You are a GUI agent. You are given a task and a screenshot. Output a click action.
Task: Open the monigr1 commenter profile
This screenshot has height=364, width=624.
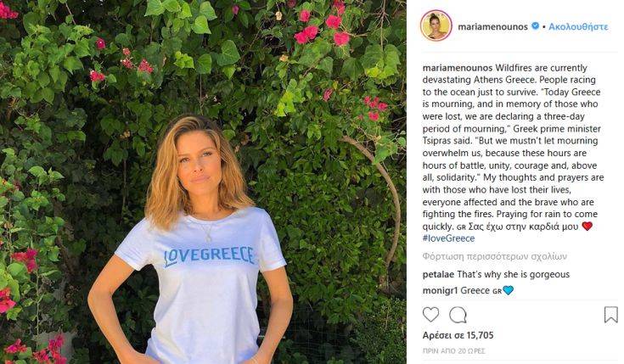[x=440, y=291]
